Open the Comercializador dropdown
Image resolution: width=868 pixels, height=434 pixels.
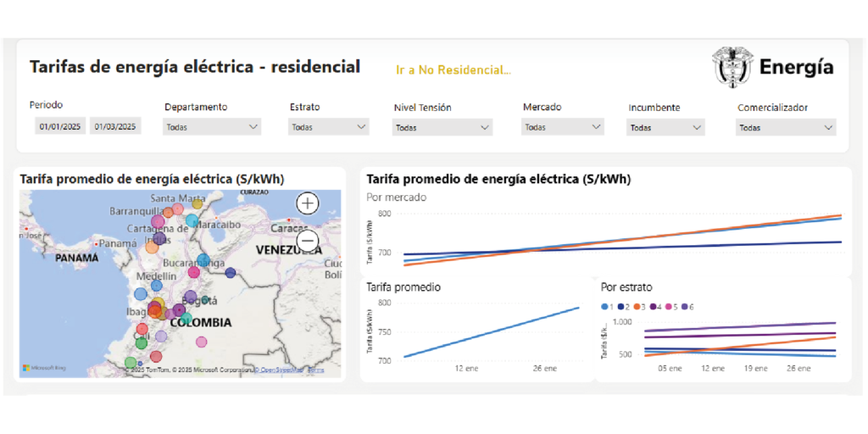[786, 128]
